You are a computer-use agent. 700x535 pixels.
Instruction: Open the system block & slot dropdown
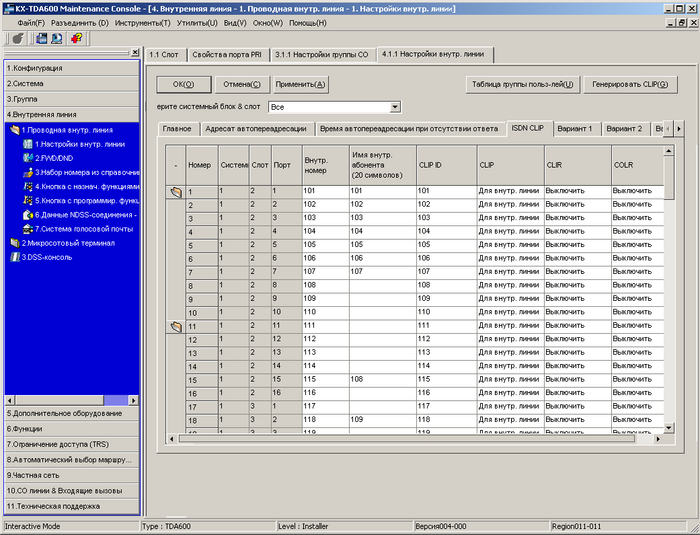[395, 107]
